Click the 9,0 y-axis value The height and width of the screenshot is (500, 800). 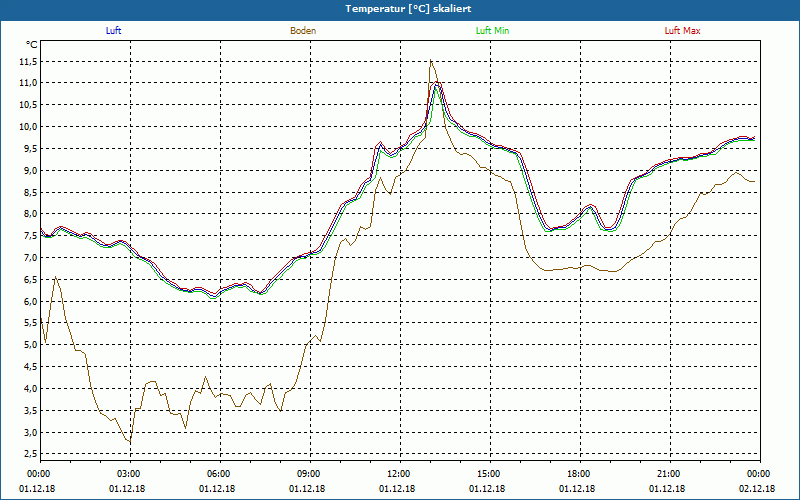click(30, 170)
